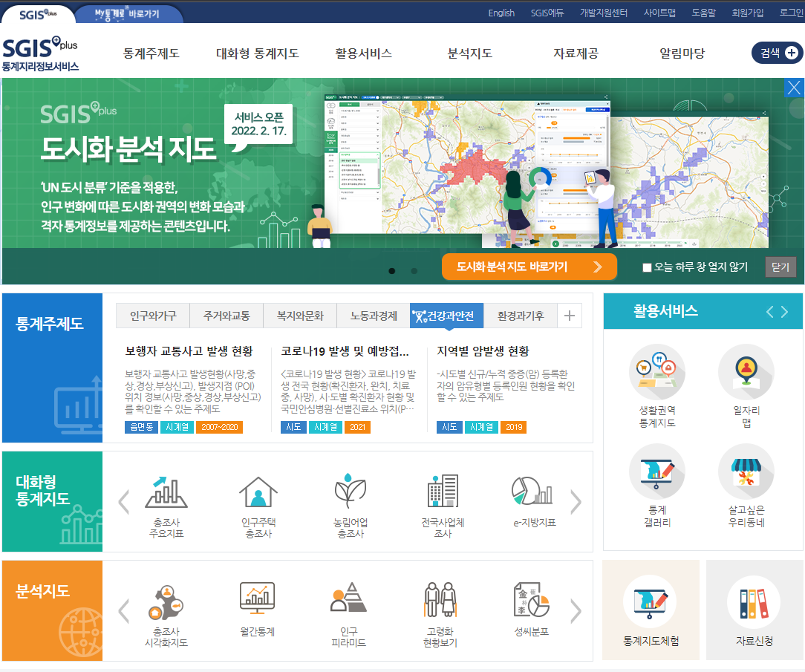This screenshot has width=805, height=672.
Task: Show the second banner slide dot
Action: coord(414,270)
